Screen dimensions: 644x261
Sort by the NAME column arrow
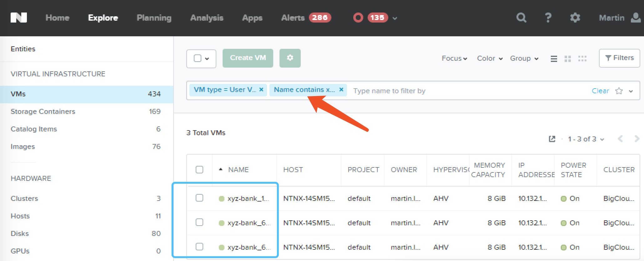[x=221, y=169]
